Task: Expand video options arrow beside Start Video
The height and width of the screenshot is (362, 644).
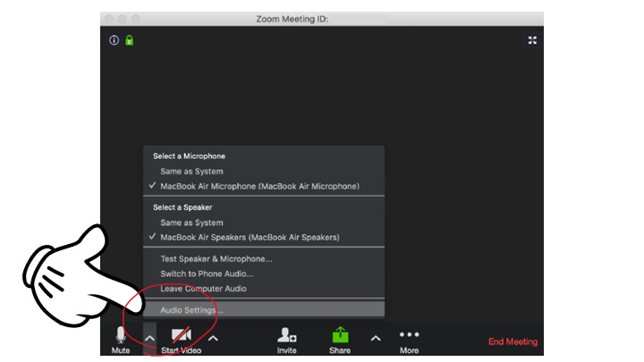Action: pos(213,338)
